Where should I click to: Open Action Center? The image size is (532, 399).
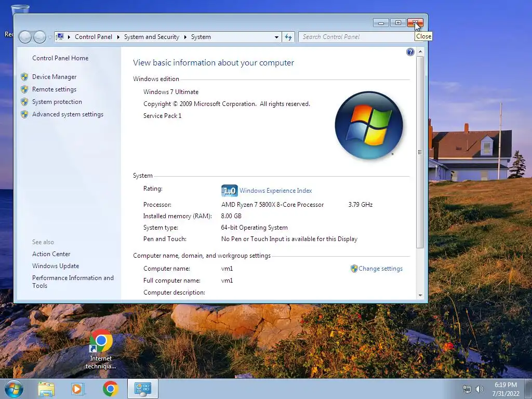51,254
